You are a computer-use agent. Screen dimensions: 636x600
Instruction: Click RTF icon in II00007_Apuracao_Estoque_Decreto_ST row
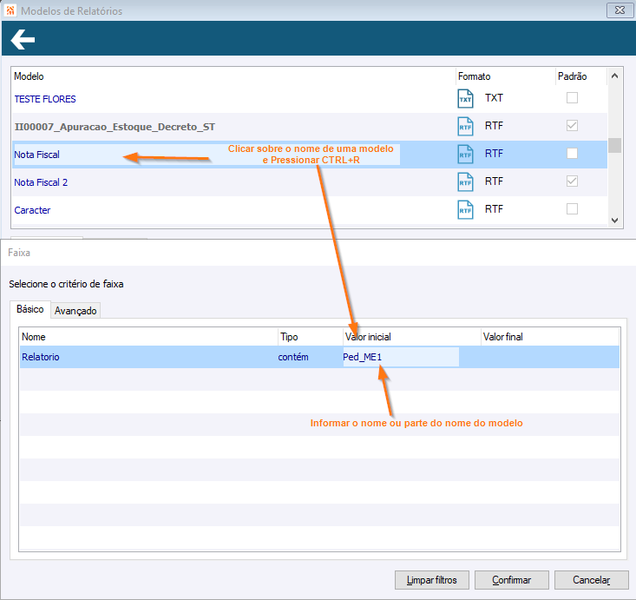click(x=465, y=126)
